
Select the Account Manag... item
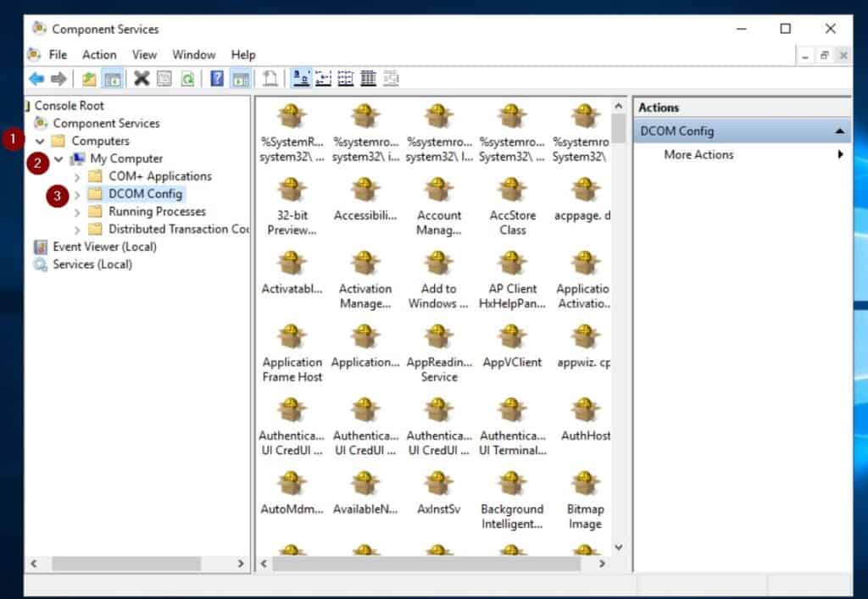click(438, 207)
